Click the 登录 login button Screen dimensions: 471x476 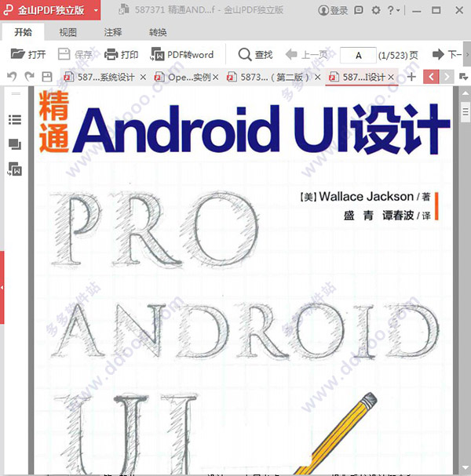[x=333, y=11]
